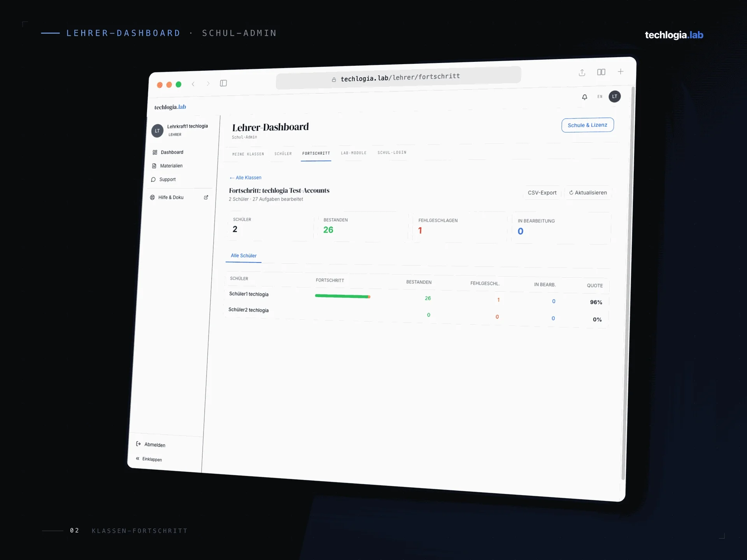Image resolution: width=747 pixels, height=560 pixels.
Task: Click the In Bearbeitung summary card
Action: point(561,228)
